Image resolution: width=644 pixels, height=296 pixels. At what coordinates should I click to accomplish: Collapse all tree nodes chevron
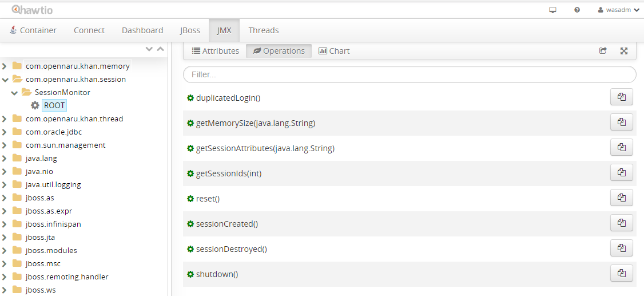point(160,49)
